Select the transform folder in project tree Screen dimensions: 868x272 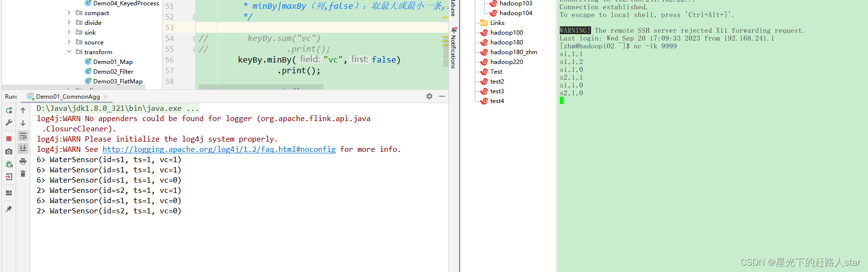(98, 52)
